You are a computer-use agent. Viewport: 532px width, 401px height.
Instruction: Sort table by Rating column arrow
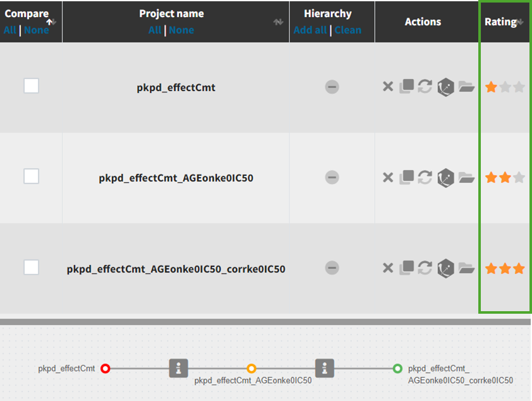pos(521,22)
